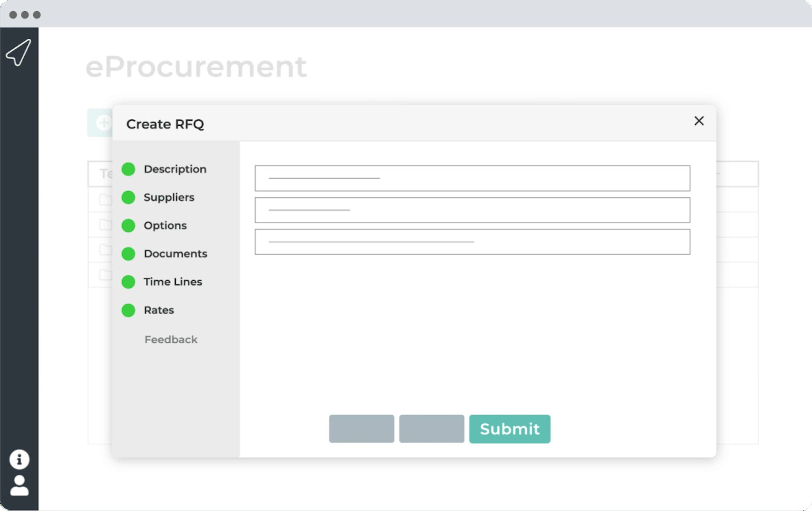Viewport: 812px width, 511px height.
Task: Open the Documents step
Action: coord(175,254)
